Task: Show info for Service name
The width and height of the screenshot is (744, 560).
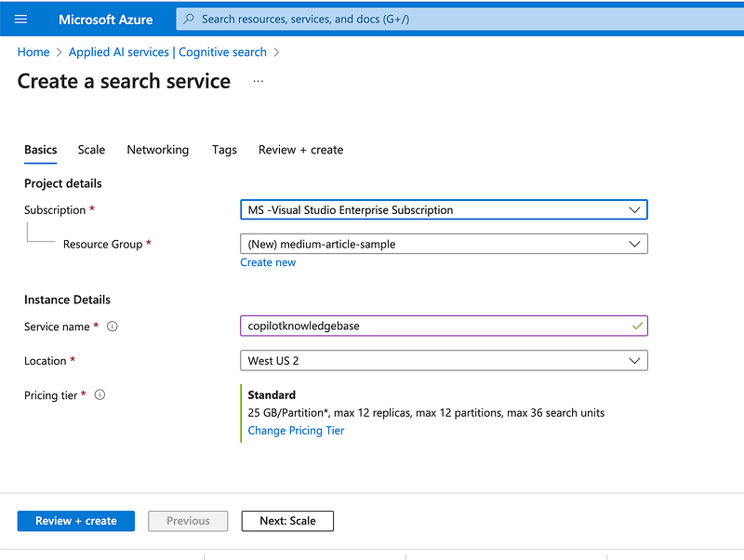Action: point(112,327)
